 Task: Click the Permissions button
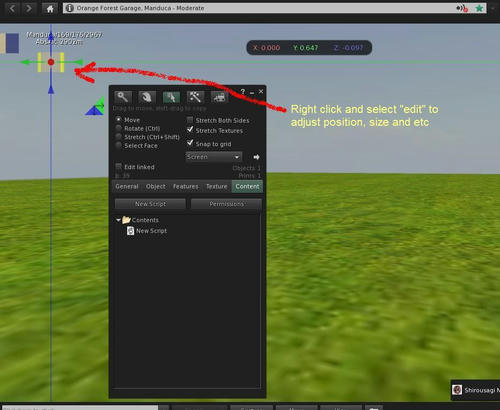pos(227,204)
